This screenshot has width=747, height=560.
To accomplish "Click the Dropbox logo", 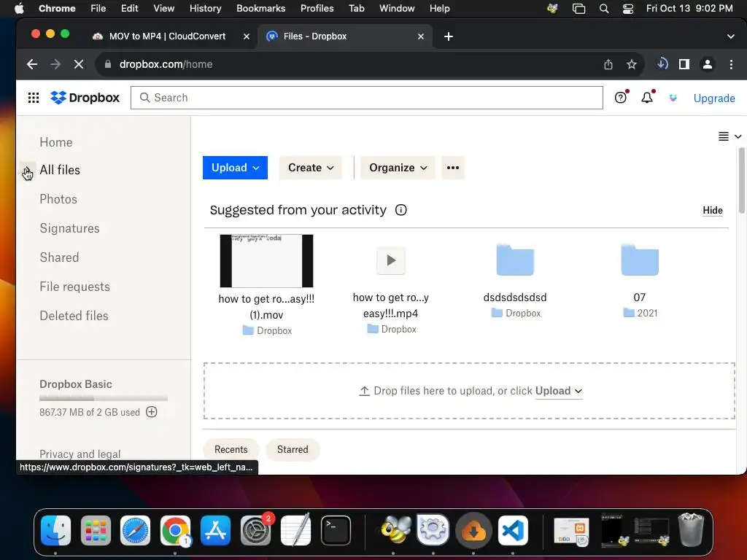I will (85, 98).
